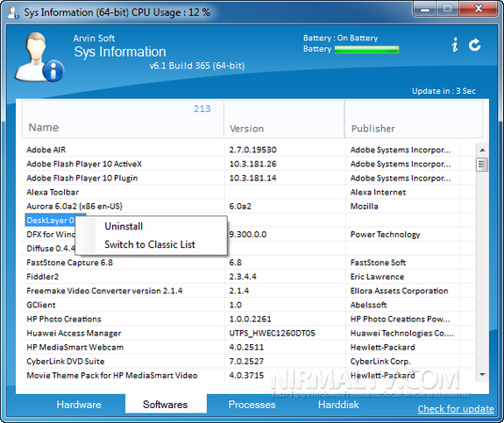
Task: Click the battery level bar
Action: coord(366,49)
